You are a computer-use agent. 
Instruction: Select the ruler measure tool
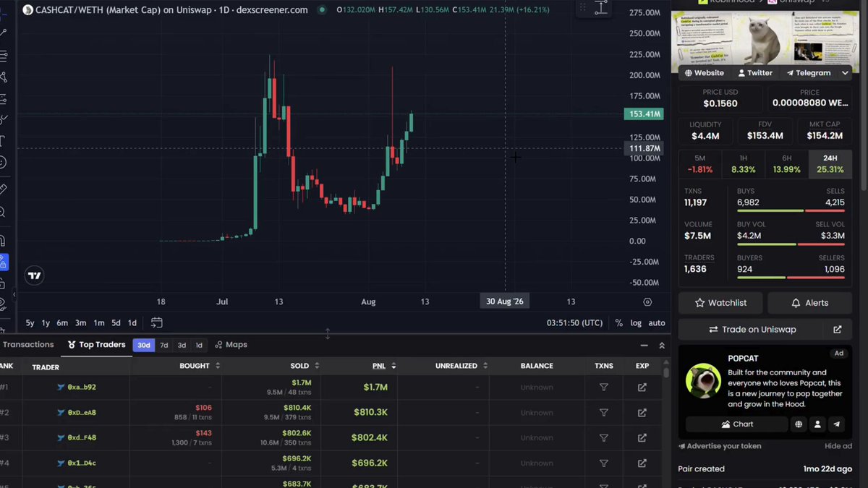(3, 189)
